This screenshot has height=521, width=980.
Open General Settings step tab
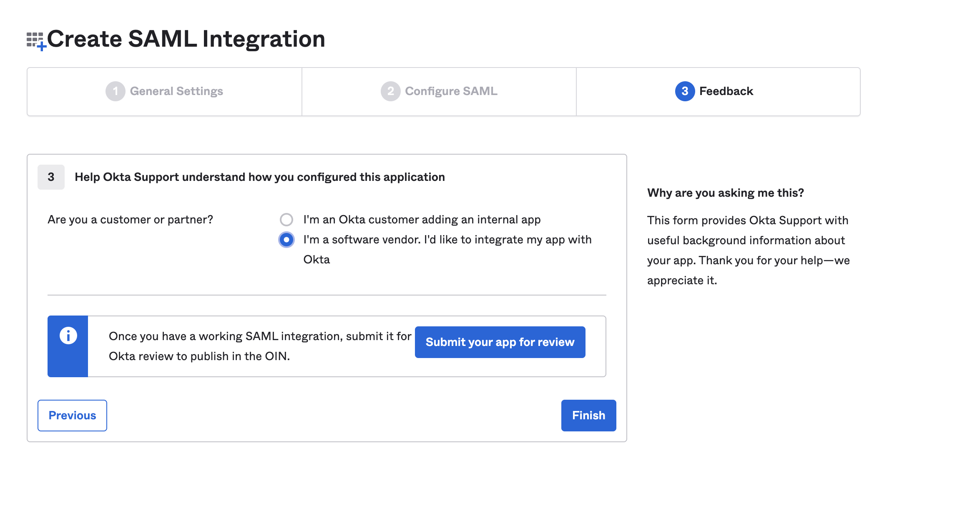point(176,91)
